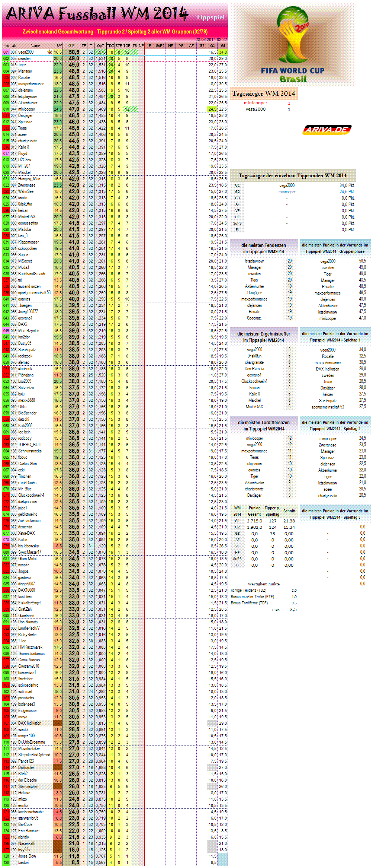Click the name 'Carlos Slim' in the ranking
This screenshot has height=868, width=373.
(x=28, y=464)
